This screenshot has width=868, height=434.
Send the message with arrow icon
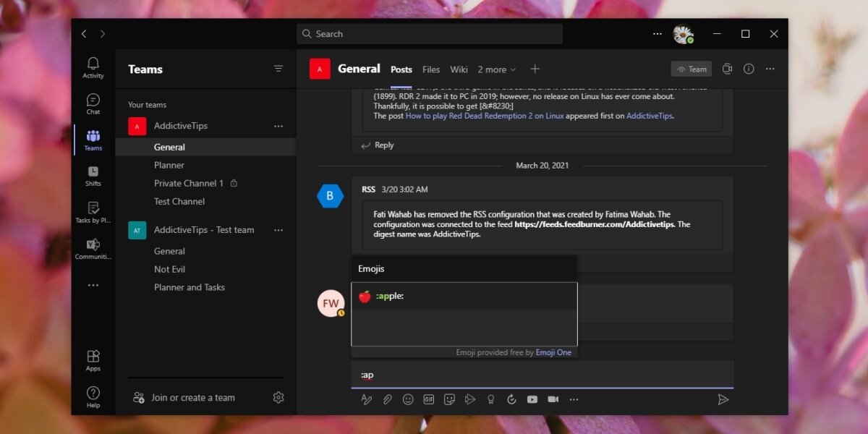pos(723,399)
